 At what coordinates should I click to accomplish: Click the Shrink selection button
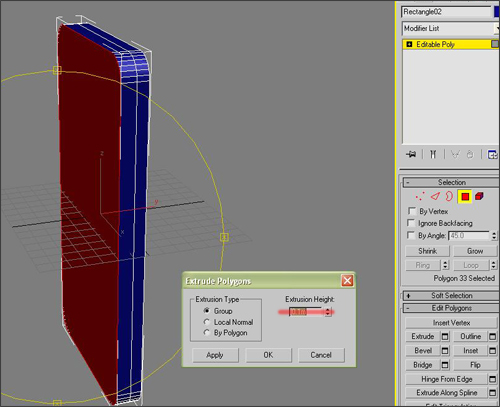pyautogui.click(x=427, y=251)
